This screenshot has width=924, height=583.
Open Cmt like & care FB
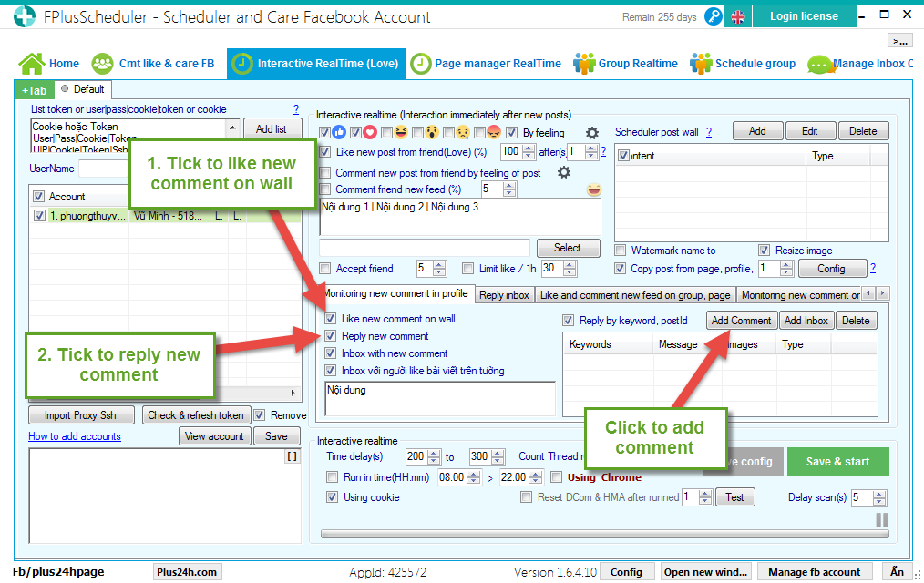coord(153,64)
